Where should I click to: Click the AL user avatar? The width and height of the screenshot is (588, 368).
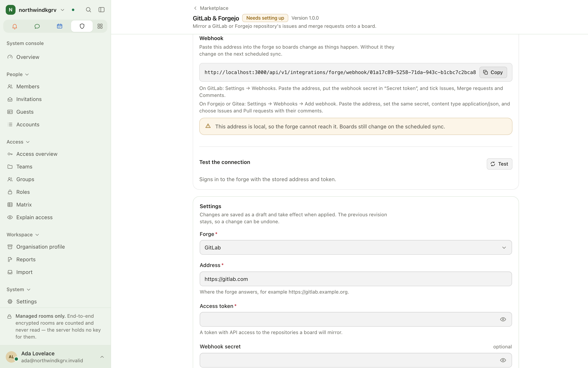pos(11,357)
